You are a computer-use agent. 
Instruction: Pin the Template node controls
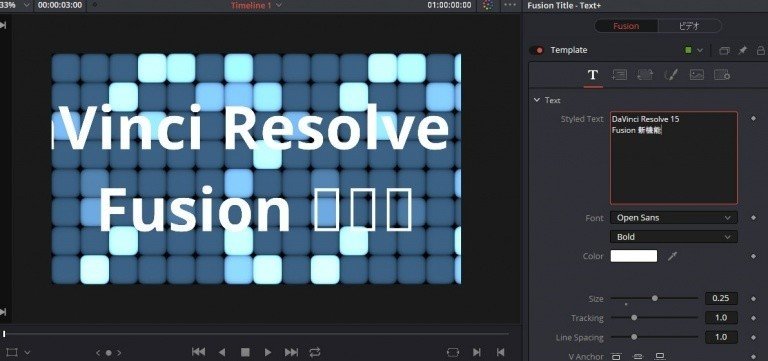743,50
